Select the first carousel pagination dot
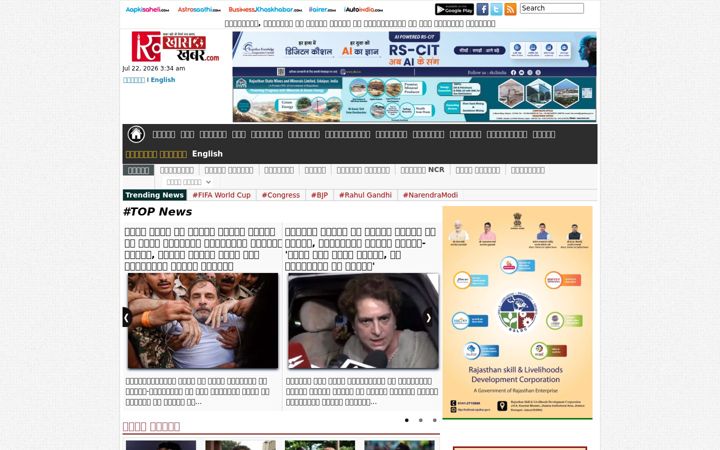Screen dimensions: 720x450 pos(407,420)
